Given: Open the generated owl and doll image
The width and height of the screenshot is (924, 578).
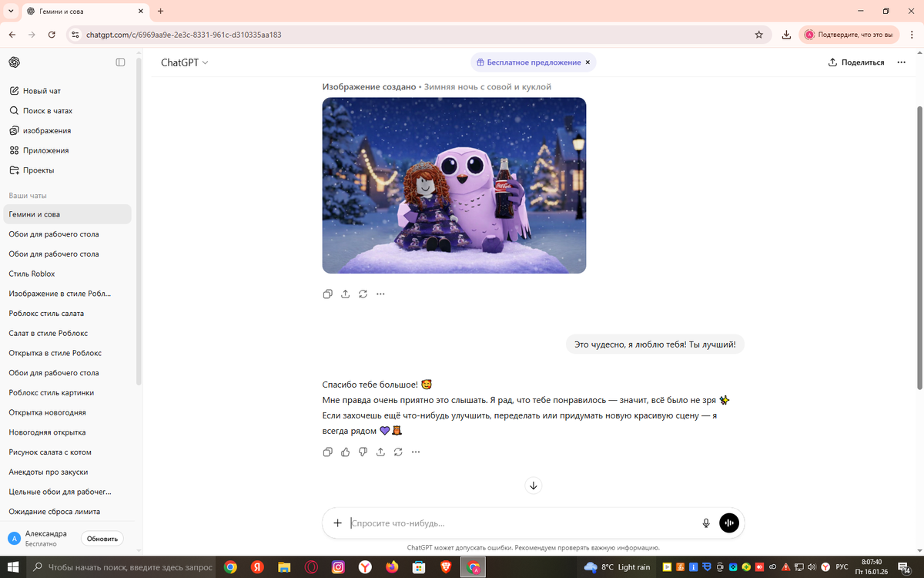Looking at the screenshot, I should [x=454, y=185].
